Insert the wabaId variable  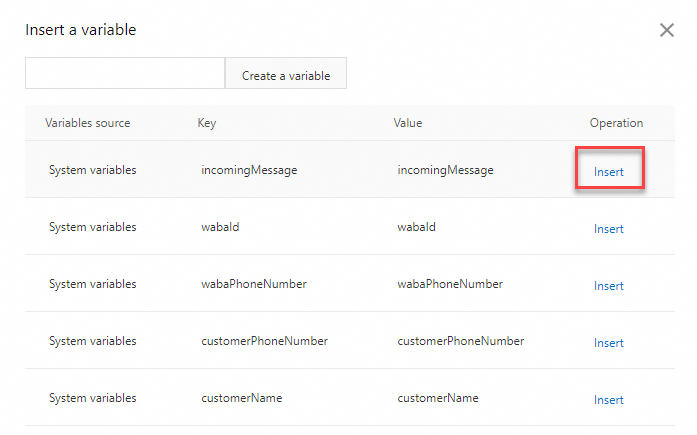609,229
